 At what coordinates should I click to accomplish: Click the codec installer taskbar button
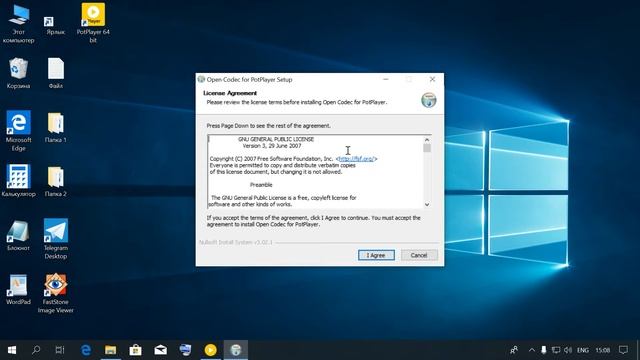click(x=236, y=350)
